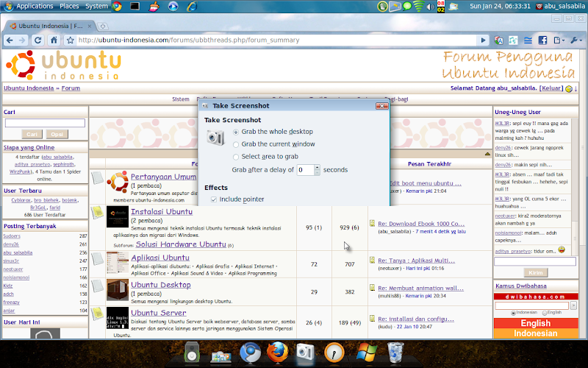Open the orange clock app in dock
Image resolution: width=588 pixels, height=368 pixels.
point(334,353)
